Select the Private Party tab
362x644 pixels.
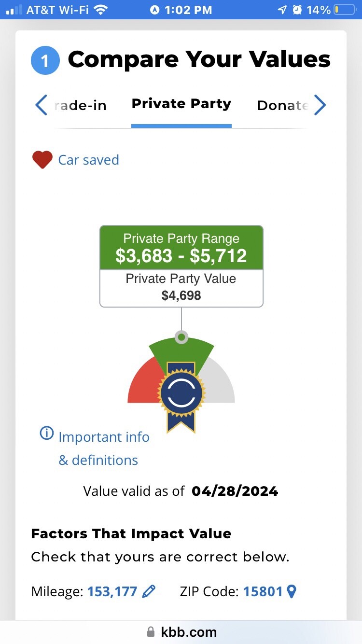[181, 104]
